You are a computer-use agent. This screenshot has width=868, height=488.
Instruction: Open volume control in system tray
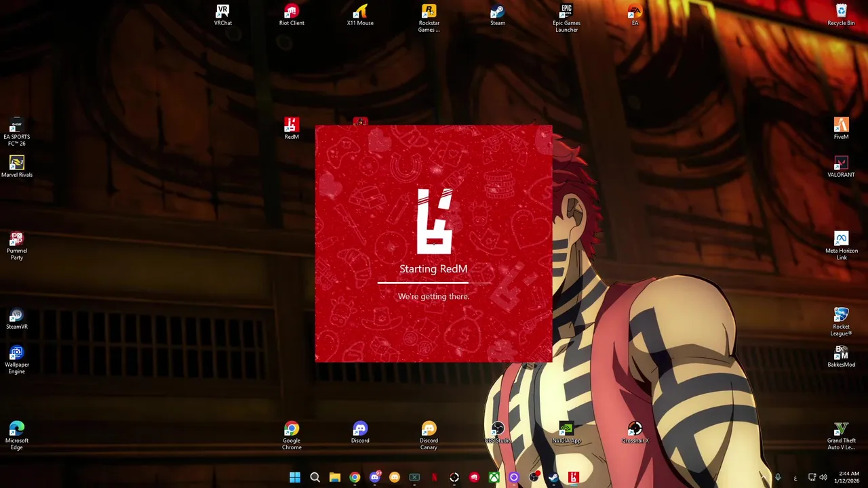[x=823, y=477]
